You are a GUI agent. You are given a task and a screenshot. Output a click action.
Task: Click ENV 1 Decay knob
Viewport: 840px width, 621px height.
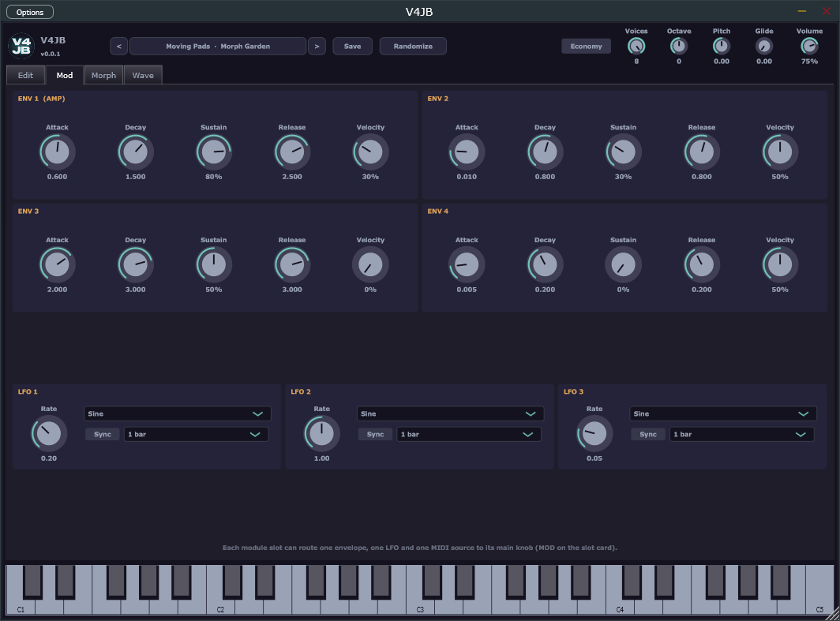pos(136,152)
